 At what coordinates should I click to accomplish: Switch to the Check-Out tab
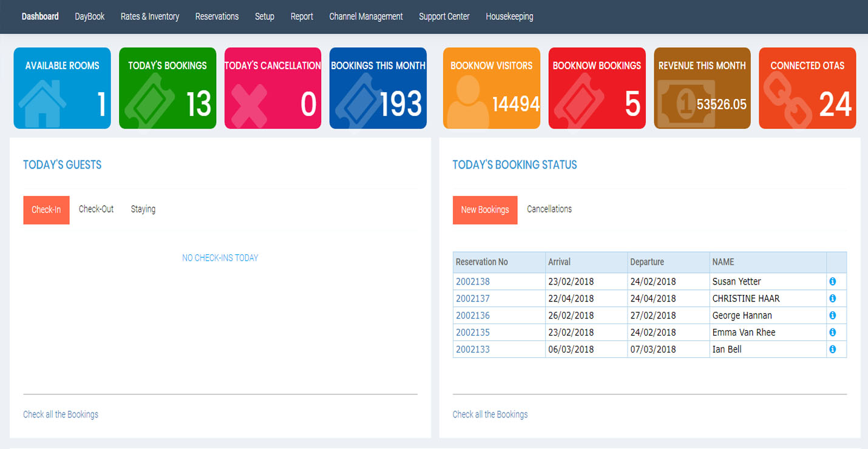pos(96,209)
